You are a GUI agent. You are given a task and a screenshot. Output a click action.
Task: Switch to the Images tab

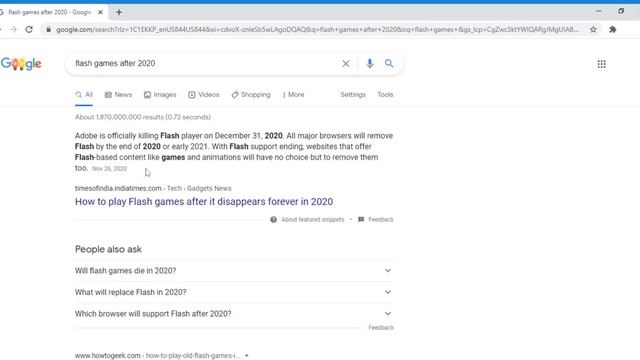(x=160, y=95)
